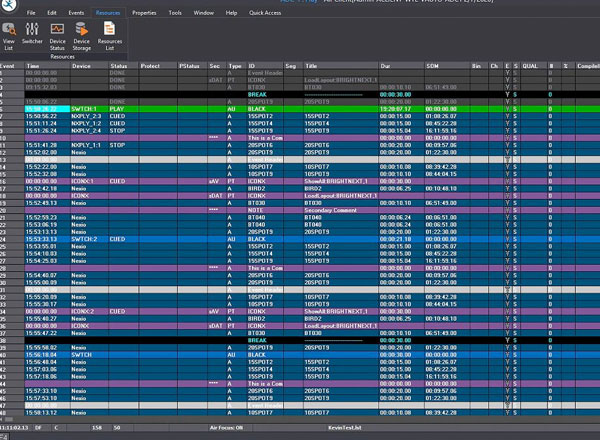600x440 pixels.
Task: Click the Dur column header
Action: coord(386,65)
